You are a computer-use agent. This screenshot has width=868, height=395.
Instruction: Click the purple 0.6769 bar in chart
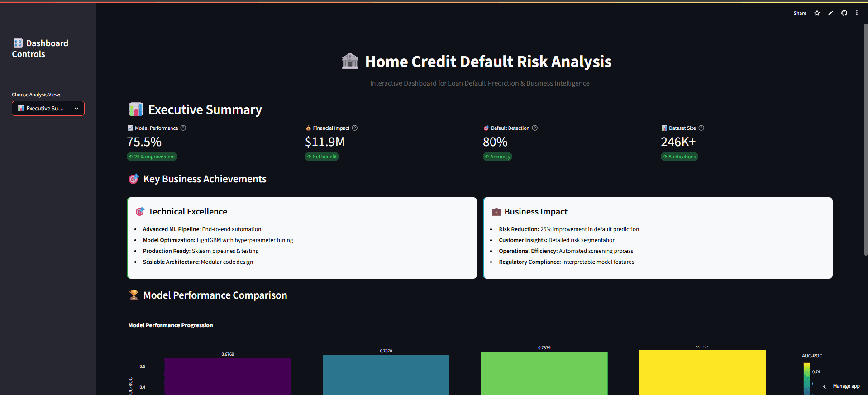[228, 376]
